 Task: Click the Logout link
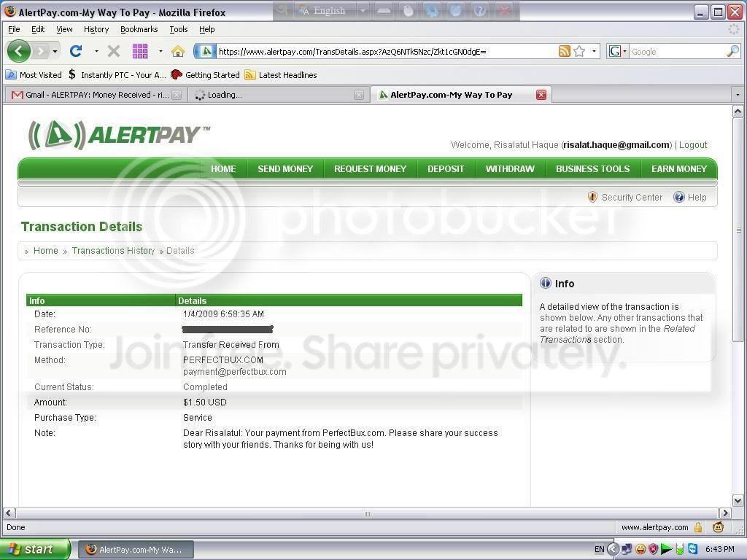(x=693, y=145)
